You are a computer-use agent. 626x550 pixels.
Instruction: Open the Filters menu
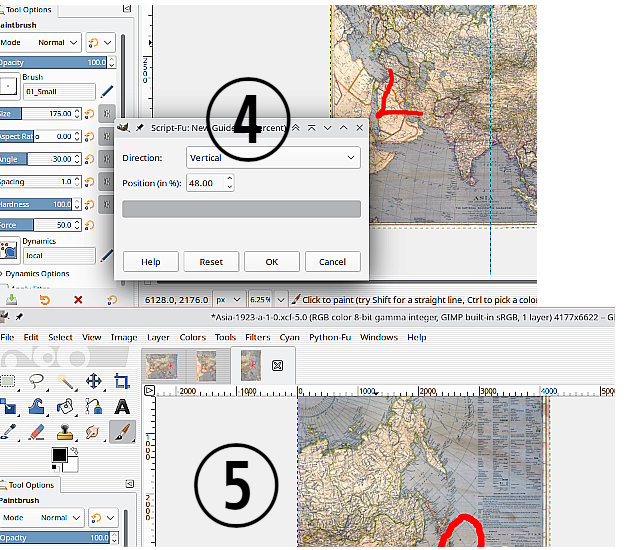click(257, 338)
